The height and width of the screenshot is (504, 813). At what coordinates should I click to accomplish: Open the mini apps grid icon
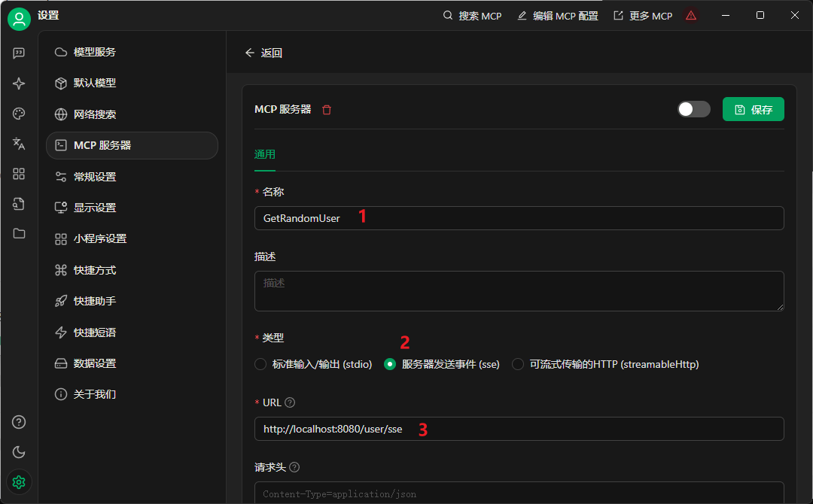click(19, 174)
